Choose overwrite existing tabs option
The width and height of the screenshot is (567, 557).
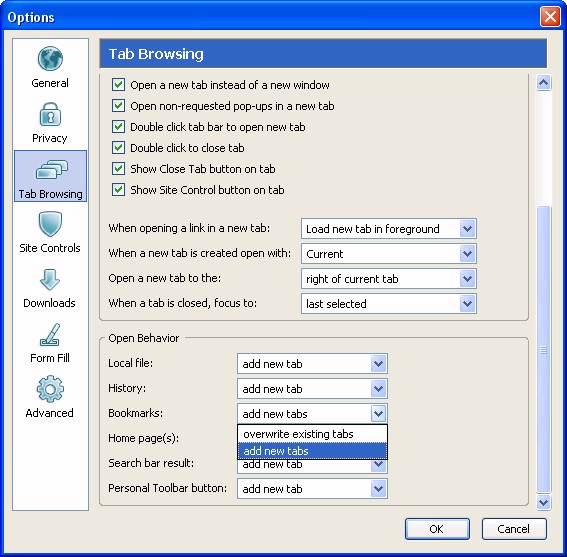pos(312,434)
